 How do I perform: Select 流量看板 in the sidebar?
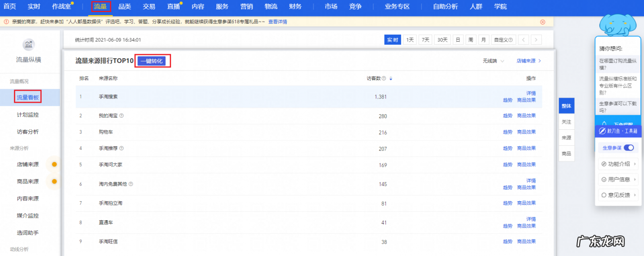[x=28, y=98]
